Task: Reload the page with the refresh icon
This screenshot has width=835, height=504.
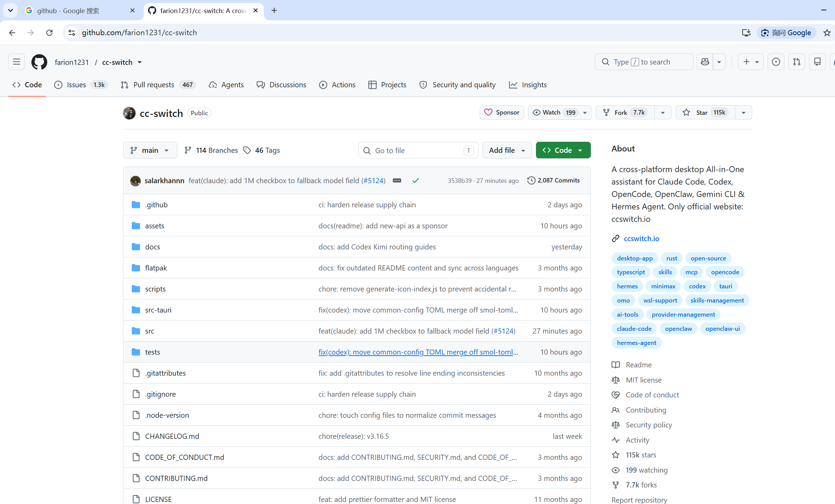Action: click(49, 33)
